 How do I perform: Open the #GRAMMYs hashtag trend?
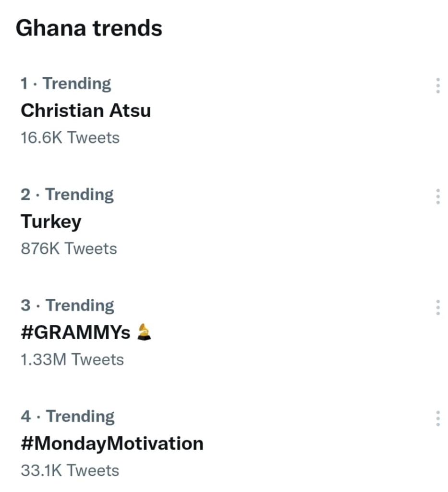[x=75, y=332]
